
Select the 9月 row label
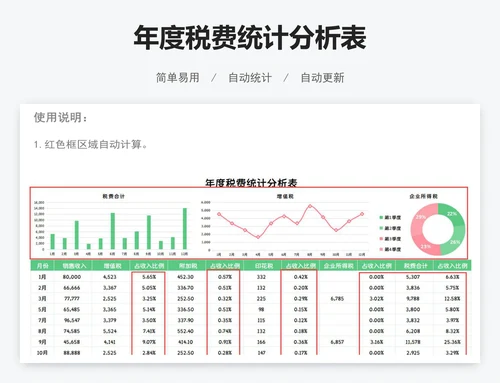tap(42, 342)
